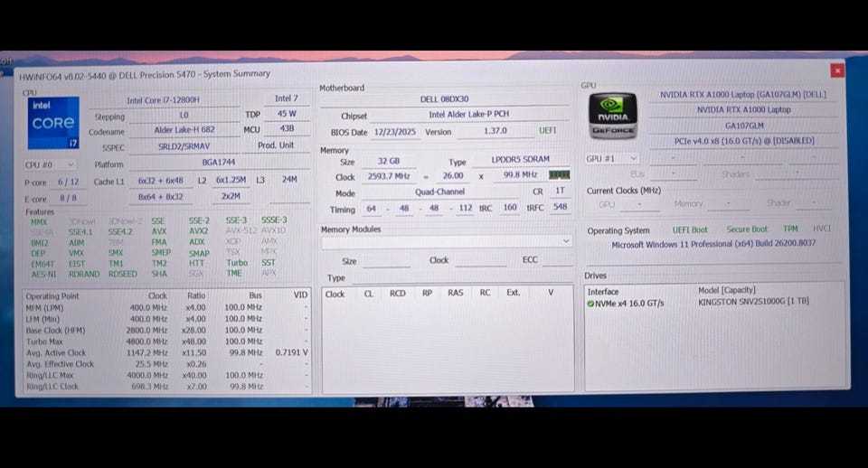Viewport: 868px width, 468px height.
Task: Click the EM64T feature flag
Action: click(42, 264)
